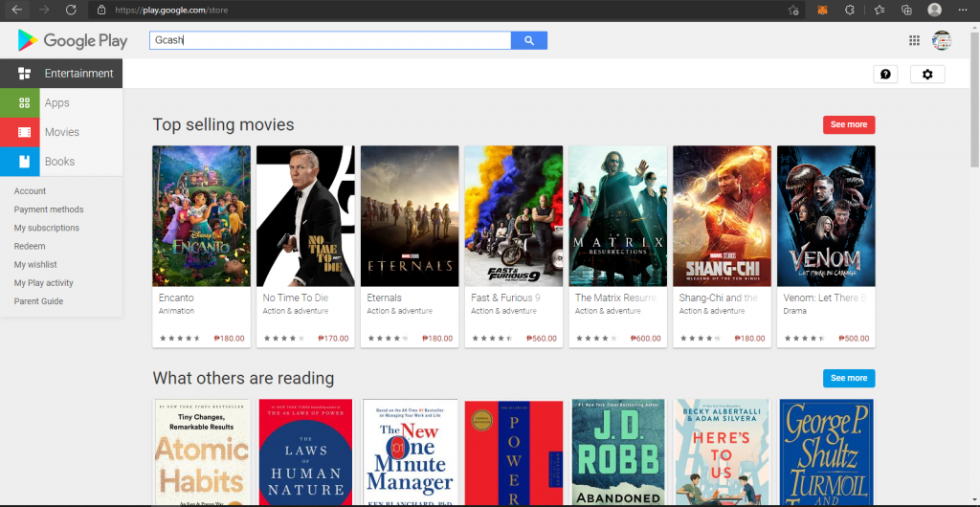Click the Entertainment category icon
Screen dimensions: 980x507
tap(24, 74)
